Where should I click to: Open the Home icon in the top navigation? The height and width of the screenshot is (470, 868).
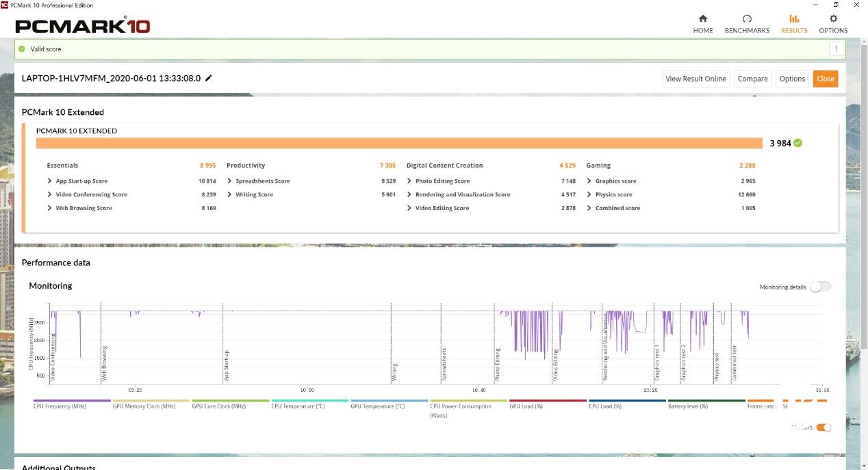point(702,18)
